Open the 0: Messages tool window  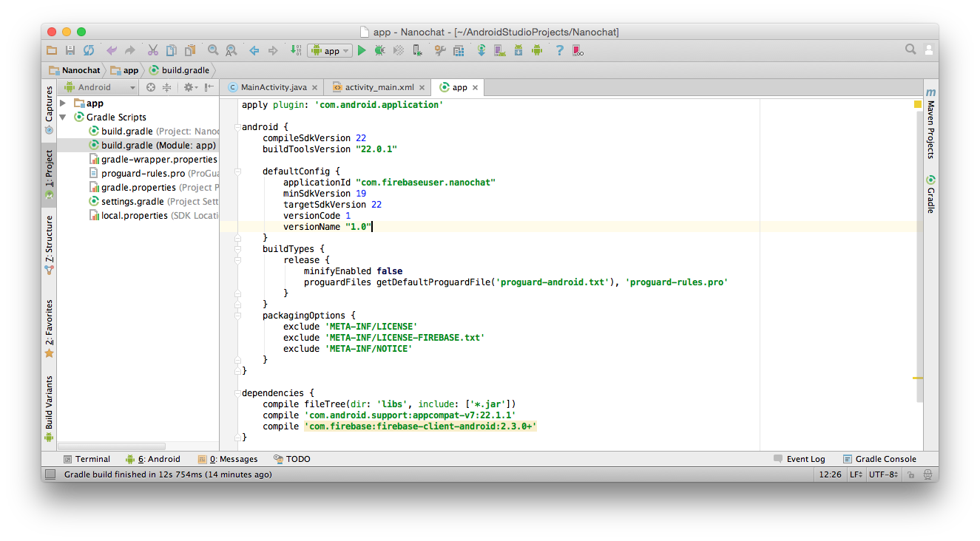tap(228, 459)
